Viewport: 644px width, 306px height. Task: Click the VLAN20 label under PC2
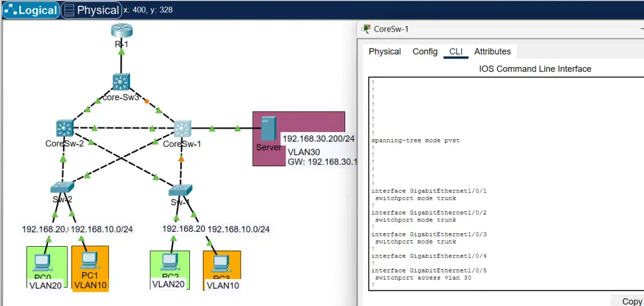pos(169,283)
